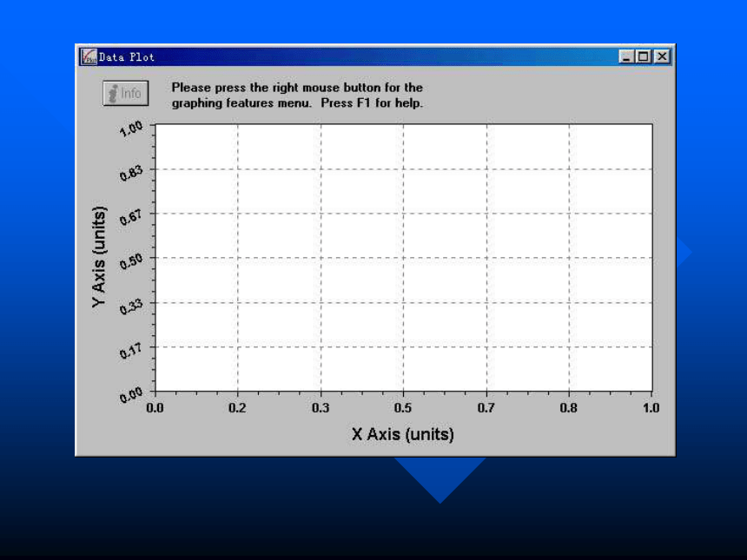Image resolution: width=747 pixels, height=560 pixels.
Task: Close the Data Plot window
Action: [662, 56]
